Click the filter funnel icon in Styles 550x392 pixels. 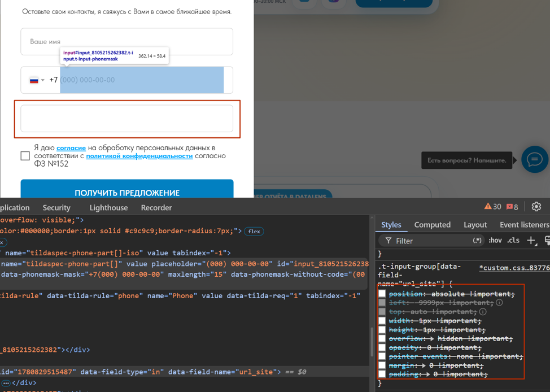pos(389,241)
